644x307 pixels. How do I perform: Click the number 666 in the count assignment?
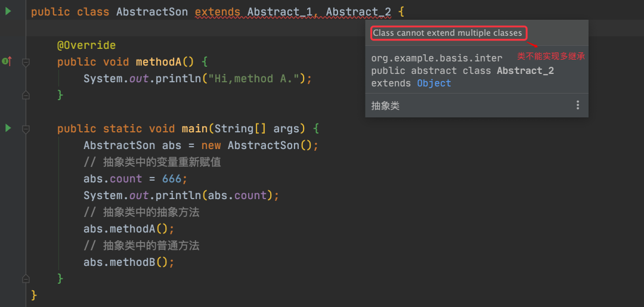[x=172, y=179]
